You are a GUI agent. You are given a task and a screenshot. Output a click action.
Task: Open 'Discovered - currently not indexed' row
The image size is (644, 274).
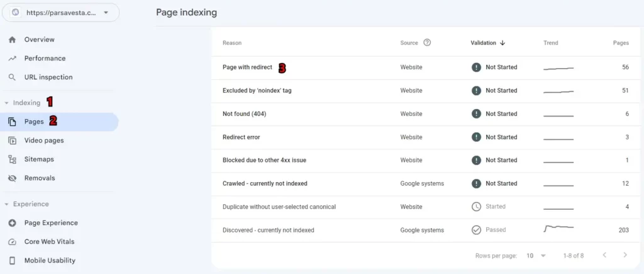[426, 231]
